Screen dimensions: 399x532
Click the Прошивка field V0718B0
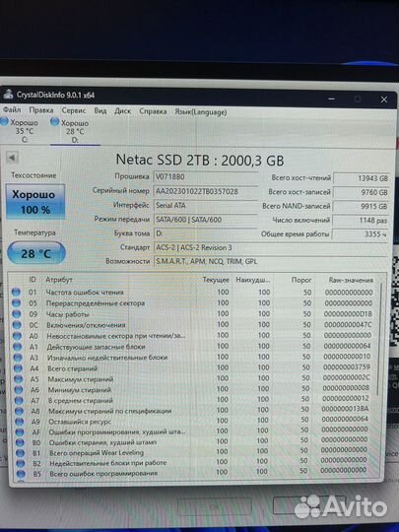206,177
